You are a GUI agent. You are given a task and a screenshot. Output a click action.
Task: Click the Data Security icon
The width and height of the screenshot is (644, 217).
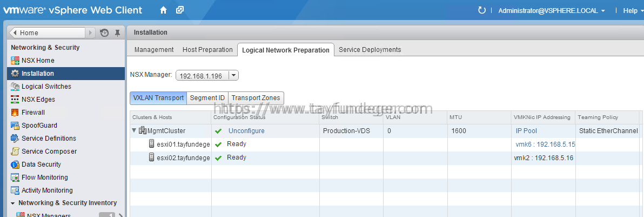tap(15, 165)
